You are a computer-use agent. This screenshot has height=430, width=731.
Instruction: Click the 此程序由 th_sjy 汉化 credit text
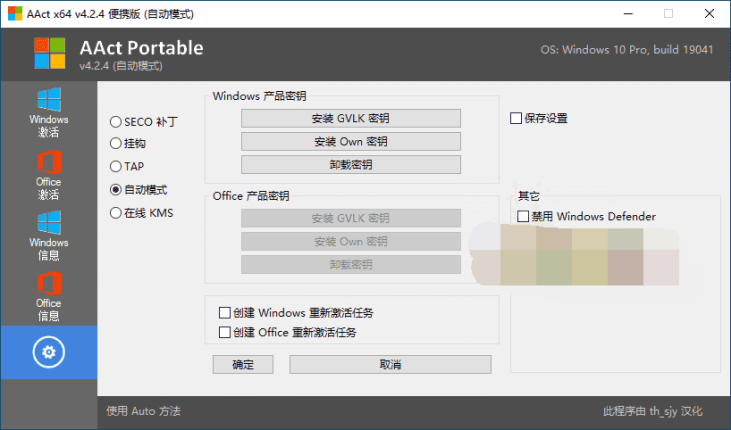point(652,411)
